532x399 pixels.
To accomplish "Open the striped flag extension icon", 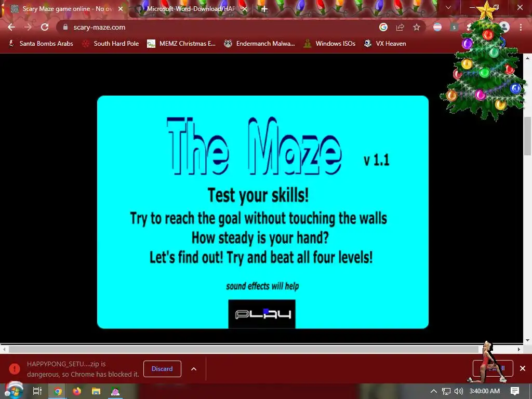I will (x=437, y=27).
